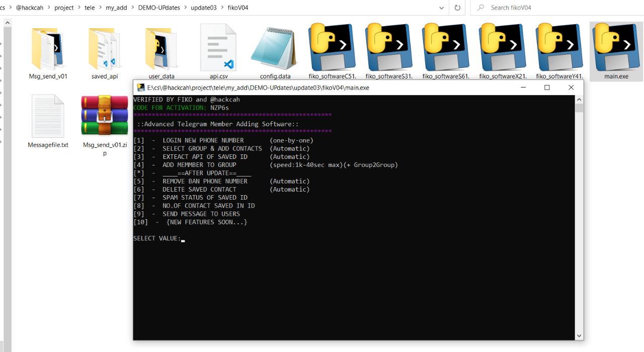The height and width of the screenshot is (352, 644).
Task: Click the saved_api folder name label
Action: pos(105,76)
